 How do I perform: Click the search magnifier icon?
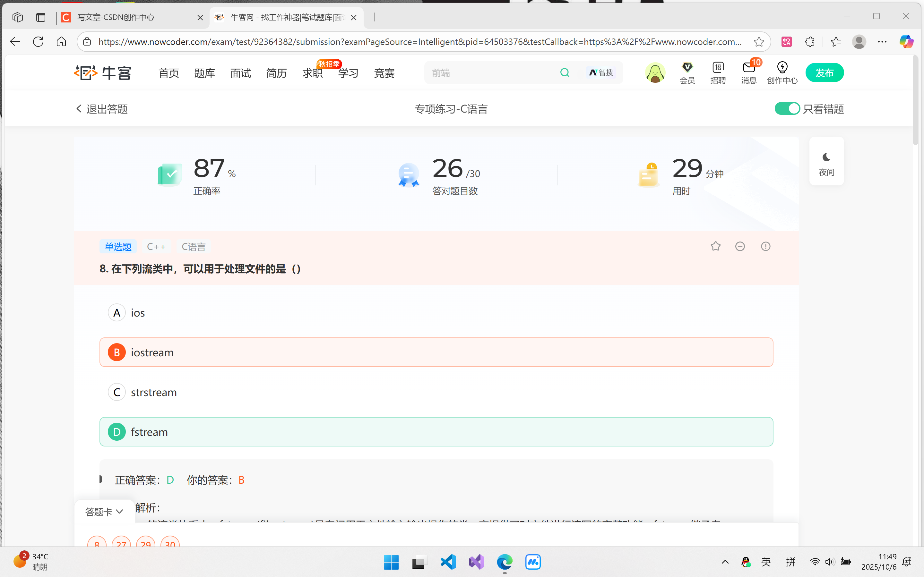pyautogui.click(x=565, y=72)
